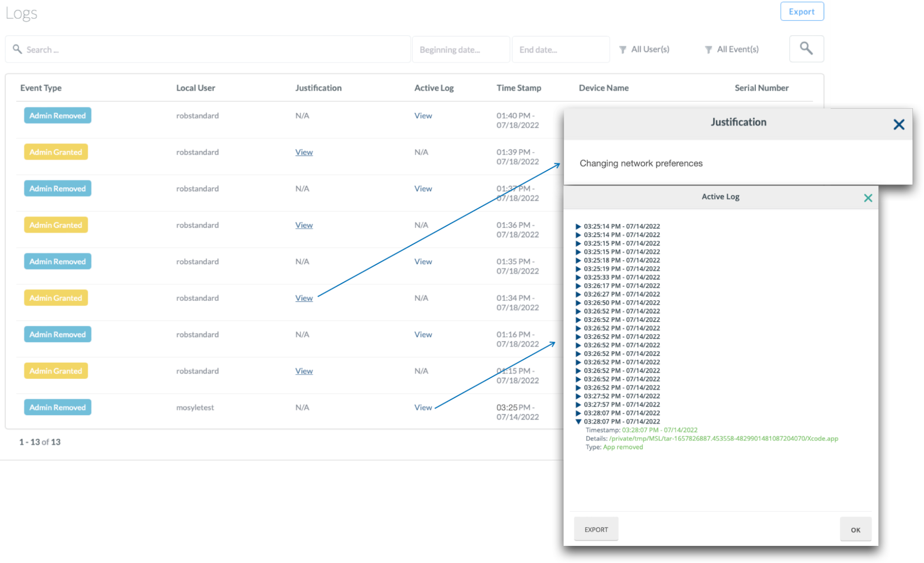Screen dimensions: 924x563
Task: Collapse the expanded 03:28:07 PM log entry
Action: click(x=578, y=421)
